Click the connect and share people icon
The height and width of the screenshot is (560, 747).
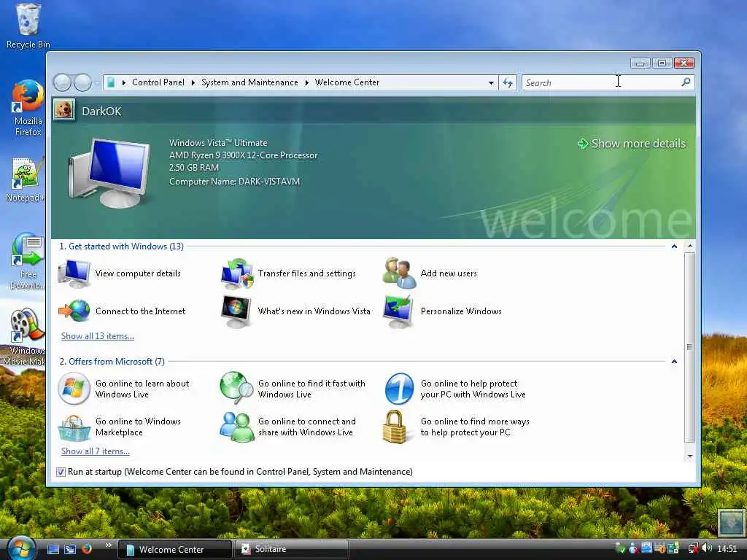(x=237, y=427)
